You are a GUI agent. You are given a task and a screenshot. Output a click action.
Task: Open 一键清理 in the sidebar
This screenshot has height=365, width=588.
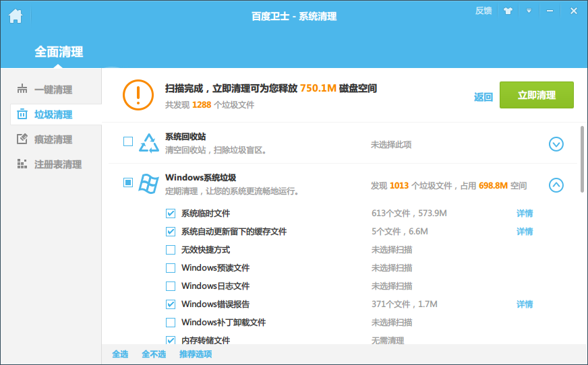53,90
